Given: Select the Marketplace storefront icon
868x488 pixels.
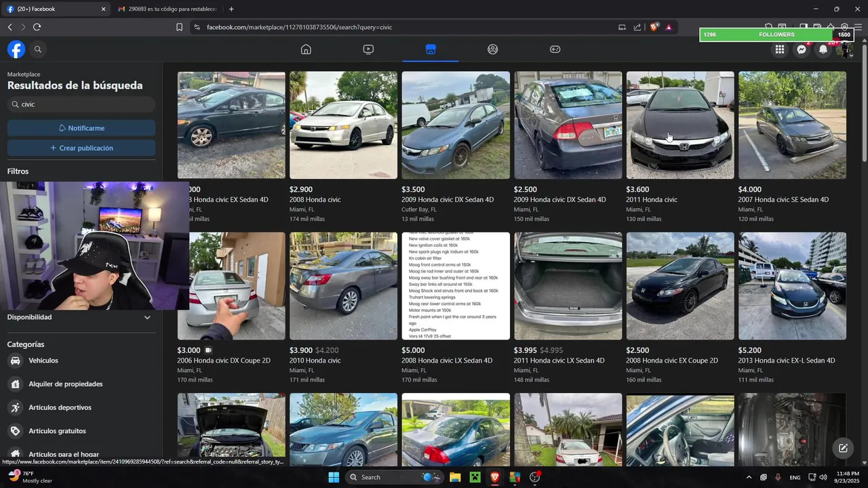Looking at the screenshot, I should pos(431,49).
